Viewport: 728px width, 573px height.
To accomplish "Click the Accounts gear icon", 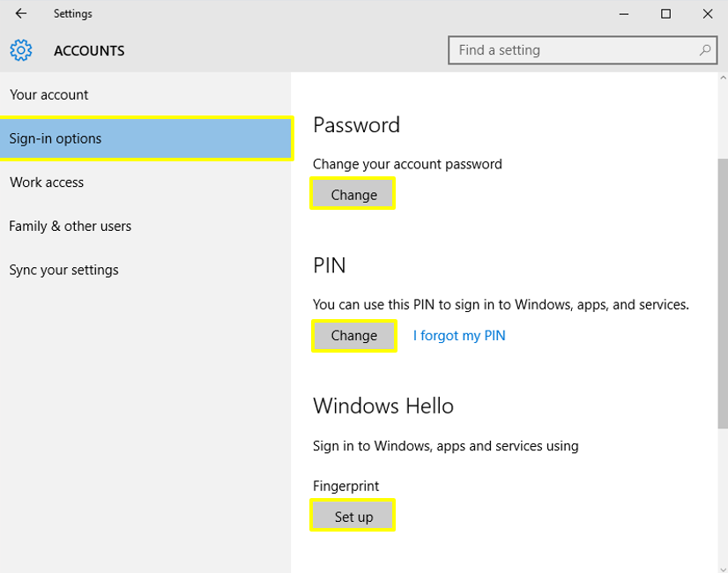I will click(21, 50).
